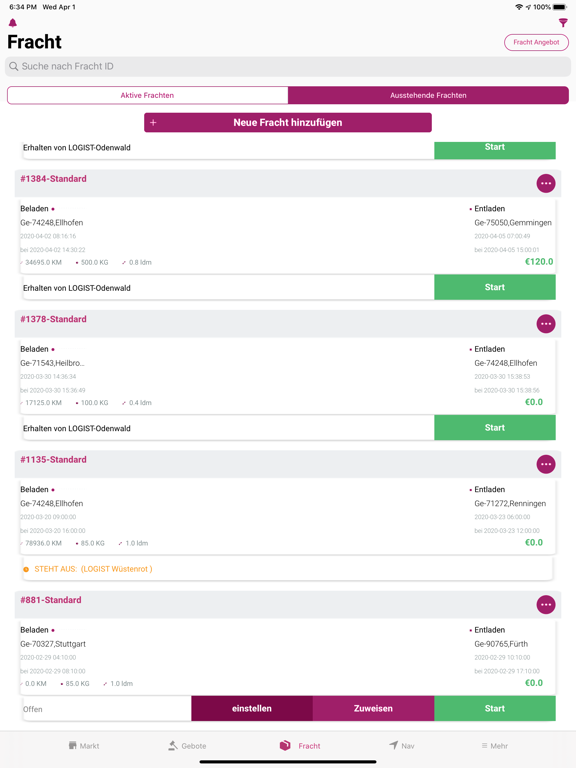
Task: Click Neue Fracht hinzufügen button
Action: pyautogui.click(x=288, y=122)
